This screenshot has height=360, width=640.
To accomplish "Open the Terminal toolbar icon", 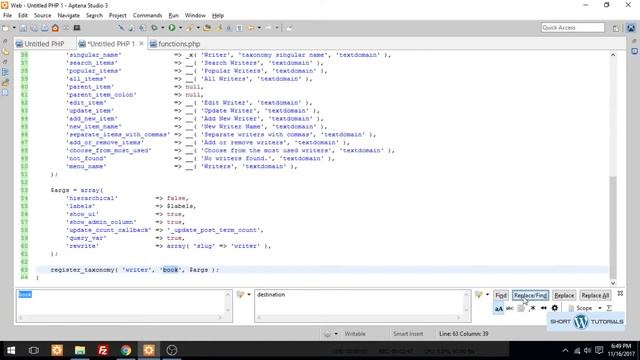I will [x=77, y=28].
